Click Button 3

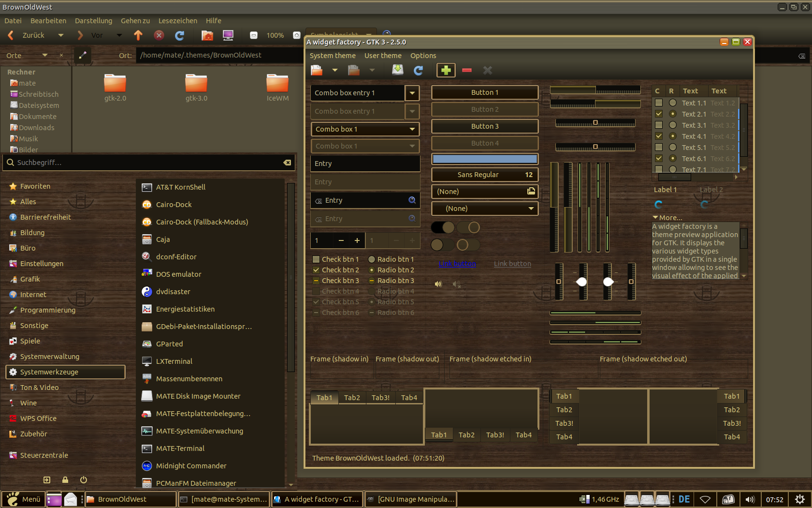pos(485,126)
